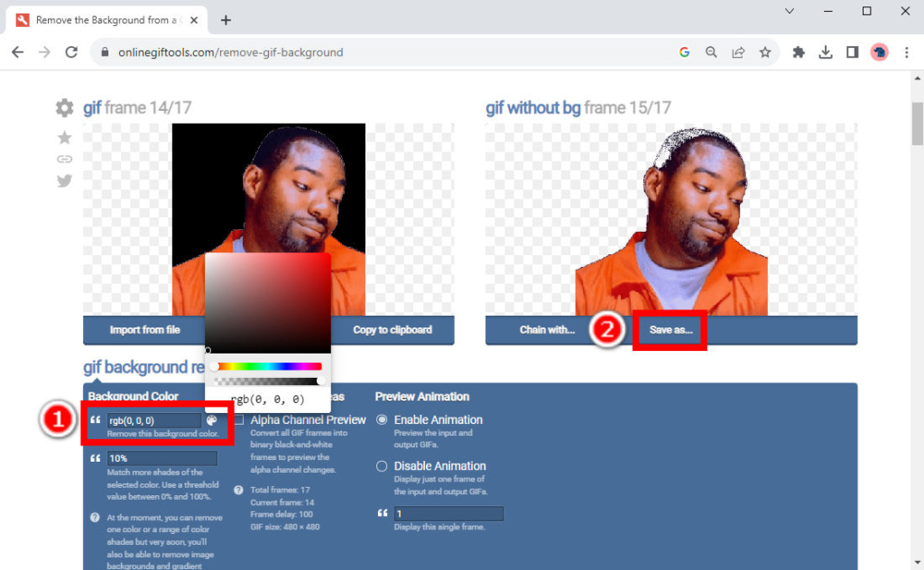This screenshot has height=570, width=924.
Task: Open the GIF tool settings gear icon
Action: [x=64, y=107]
